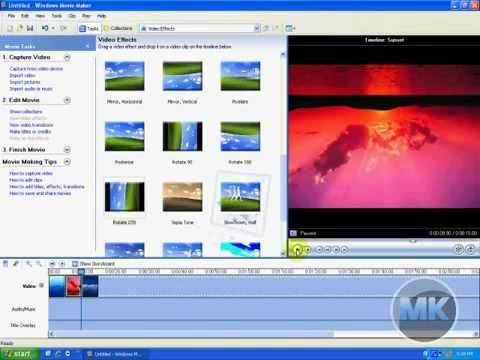The image size is (480, 360).
Task: Click the View video transitions link
Action: click(x=31, y=125)
